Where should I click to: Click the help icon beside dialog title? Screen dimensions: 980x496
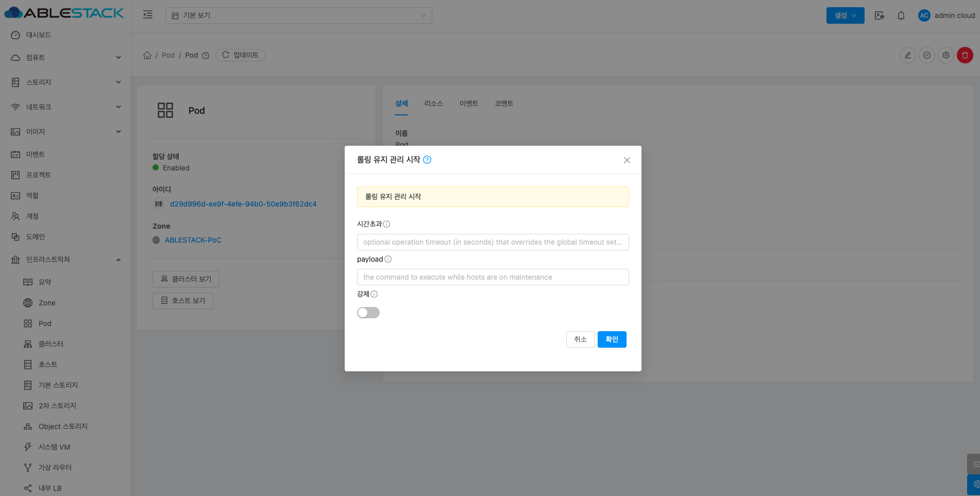click(x=427, y=160)
